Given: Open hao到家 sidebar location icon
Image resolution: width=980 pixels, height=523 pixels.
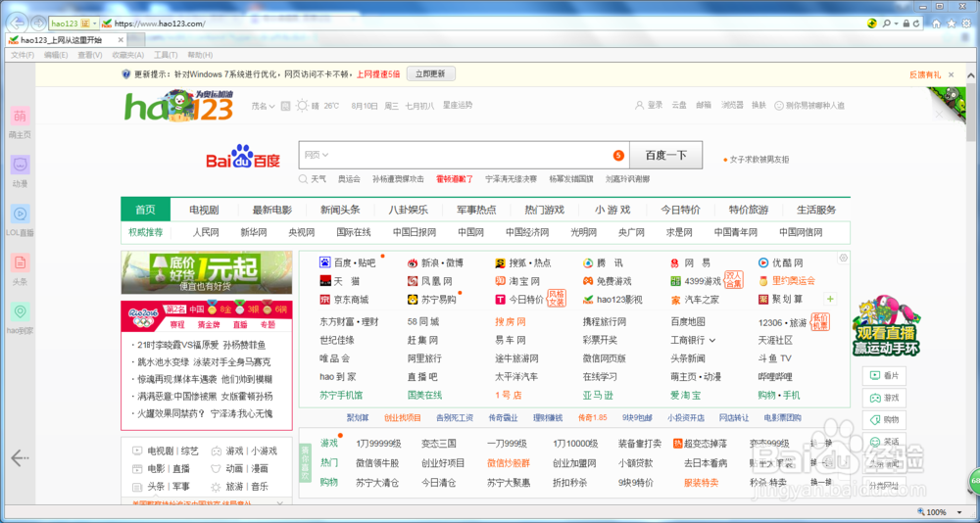Looking at the screenshot, I should click(x=21, y=311).
